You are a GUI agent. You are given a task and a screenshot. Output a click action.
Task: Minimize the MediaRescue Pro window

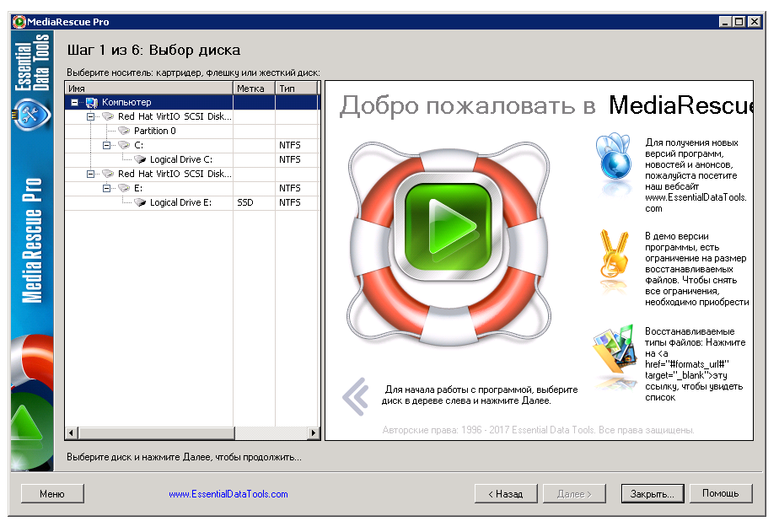[725, 22]
